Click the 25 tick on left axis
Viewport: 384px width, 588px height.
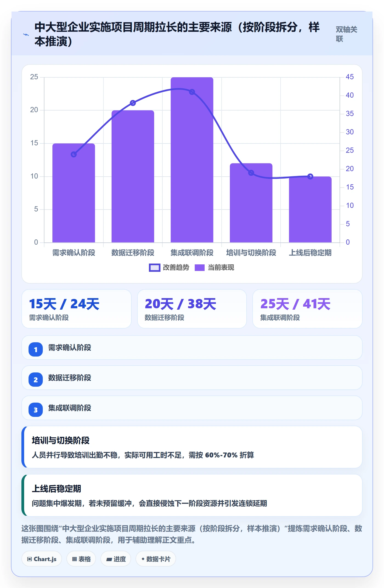34,77
